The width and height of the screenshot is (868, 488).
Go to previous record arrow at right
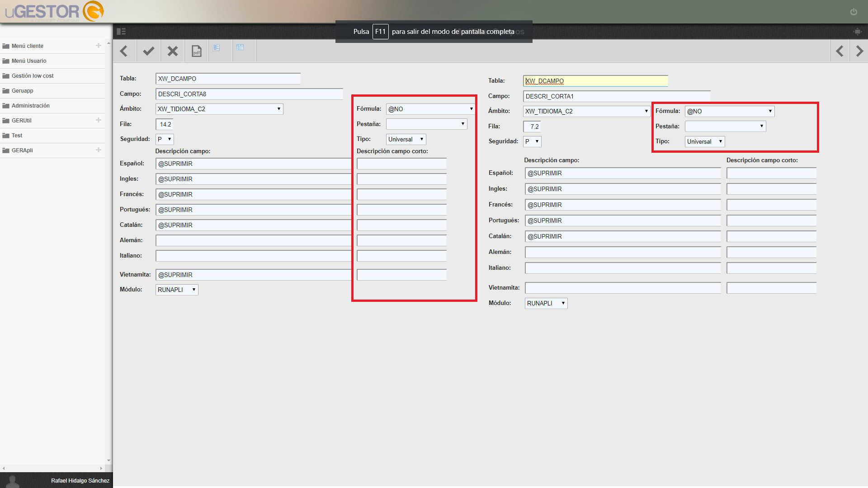coord(840,51)
